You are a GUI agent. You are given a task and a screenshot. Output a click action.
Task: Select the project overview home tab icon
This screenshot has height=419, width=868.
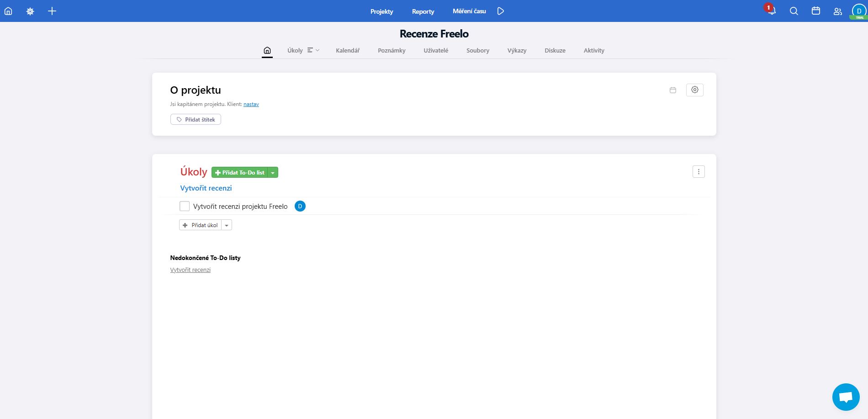click(267, 51)
